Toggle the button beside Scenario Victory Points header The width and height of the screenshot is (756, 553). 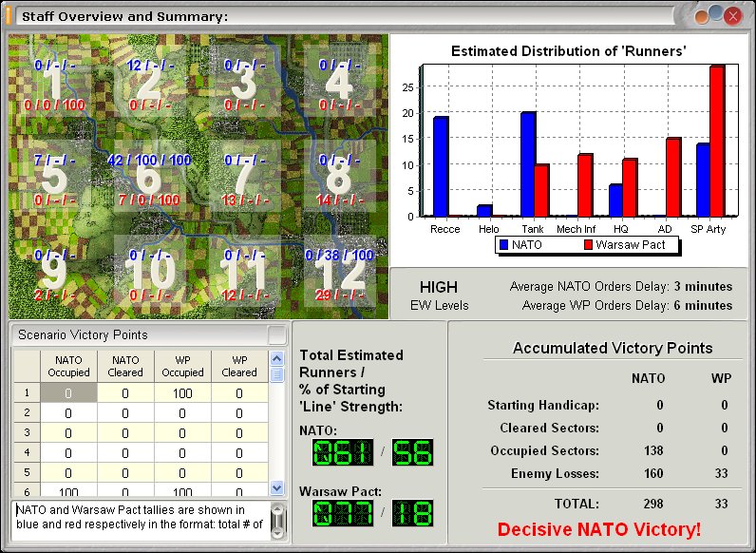click(x=276, y=334)
